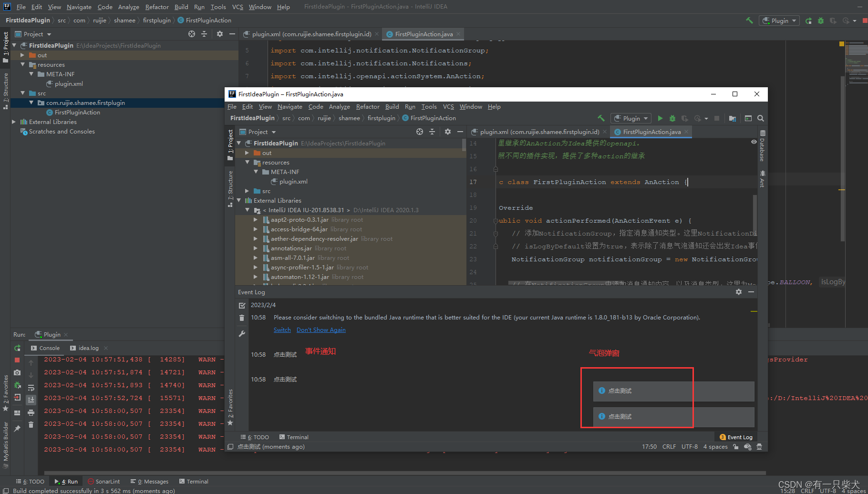Click the CRLF line separator in front status bar

pyautogui.click(x=669, y=447)
